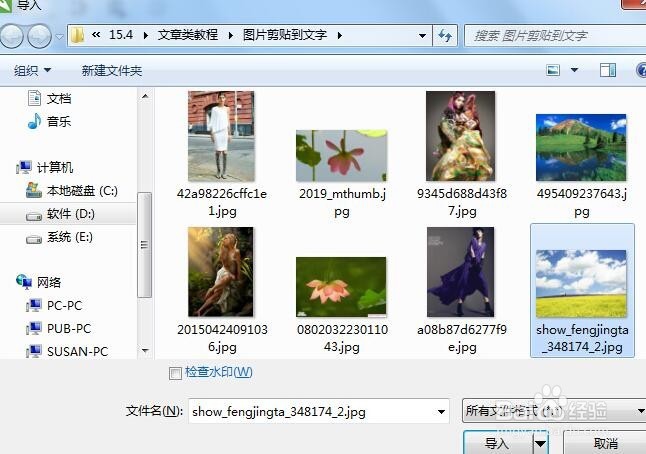
Task: Click the 音乐 music note icon
Action: [x=35, y=121]
